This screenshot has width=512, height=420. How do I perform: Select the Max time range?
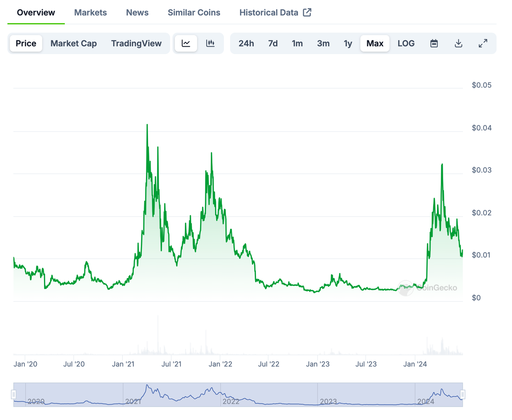(375, 43)
